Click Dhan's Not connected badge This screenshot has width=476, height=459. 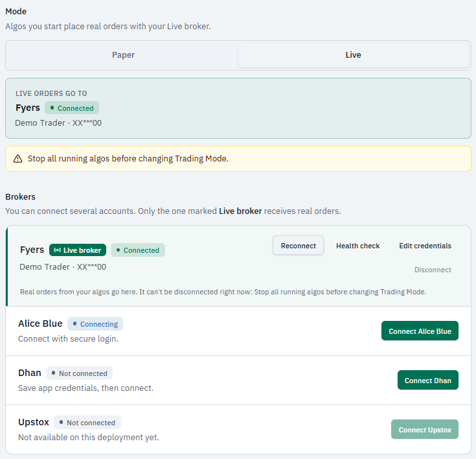pyautogui.click(x=79, y=373)
